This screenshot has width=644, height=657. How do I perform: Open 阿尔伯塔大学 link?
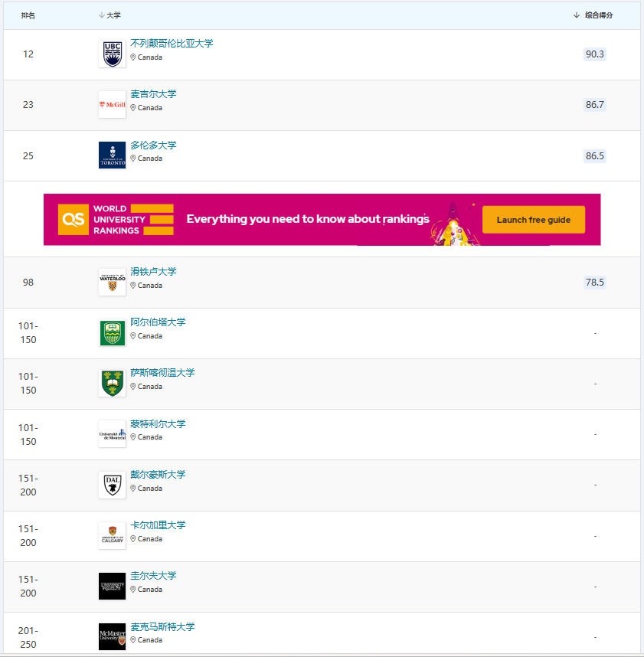coord(158,322)
